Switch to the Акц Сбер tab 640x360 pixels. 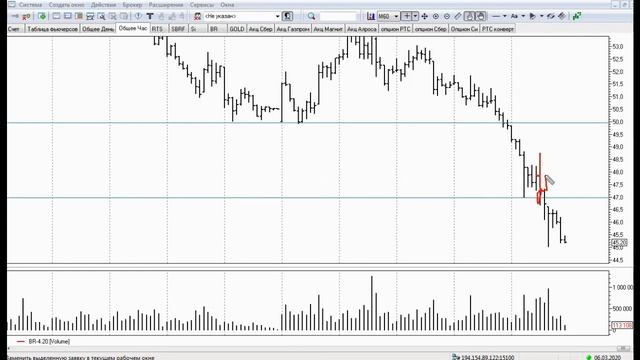pyautogui.click(x=260, y=29)
